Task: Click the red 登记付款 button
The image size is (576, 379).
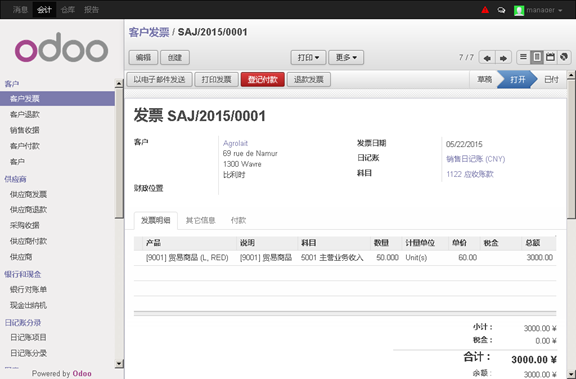Action: tap(263, 80)
